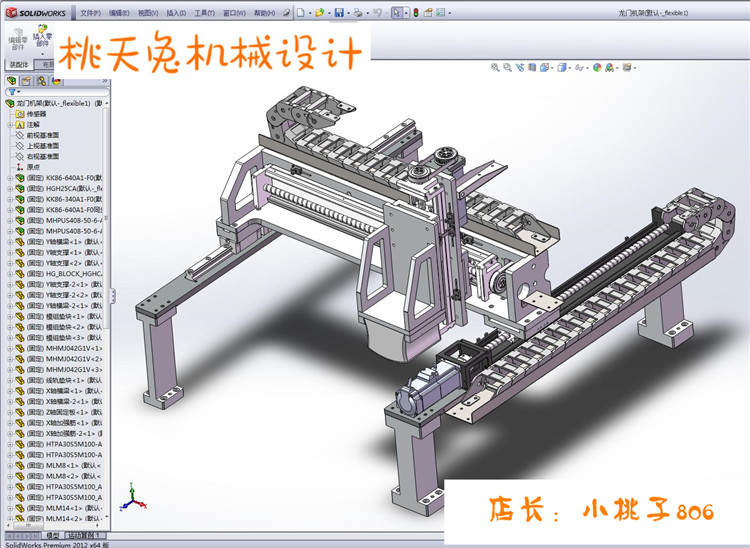Open the 工具(T) menu
The width and height of the screenshot is (750, 548).
pyautogui.click(x=204, y=13)
